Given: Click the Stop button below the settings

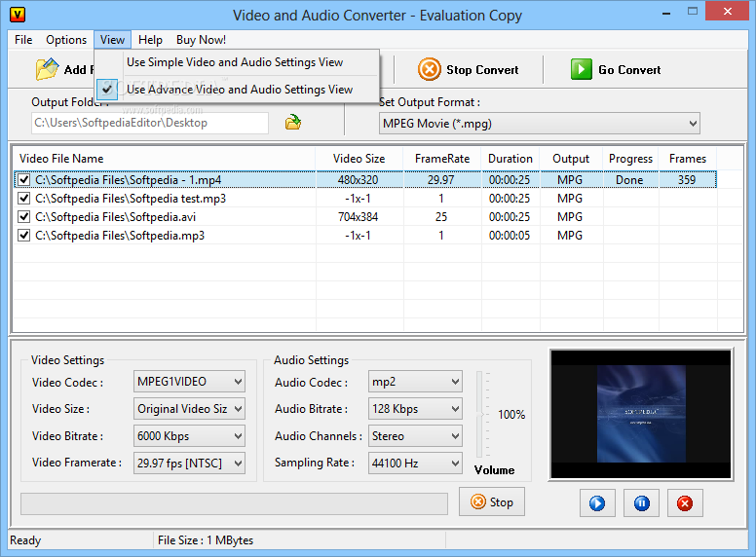Looking at the screenshot, I should point(492,502).
